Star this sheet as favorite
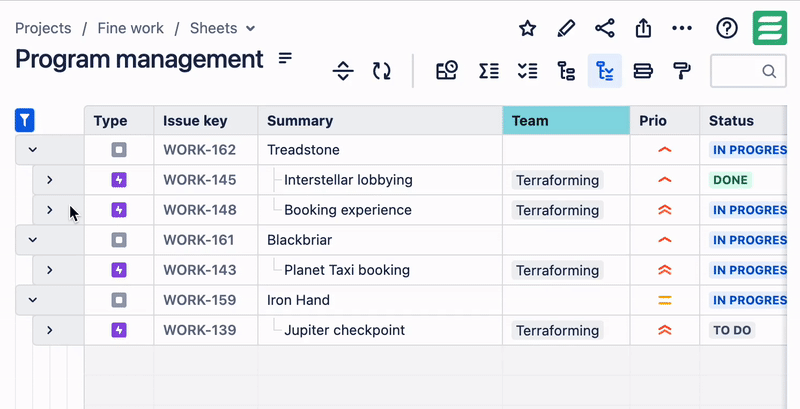Image resolution: width=800 pixels, height=409 pixels. point(527,29)
